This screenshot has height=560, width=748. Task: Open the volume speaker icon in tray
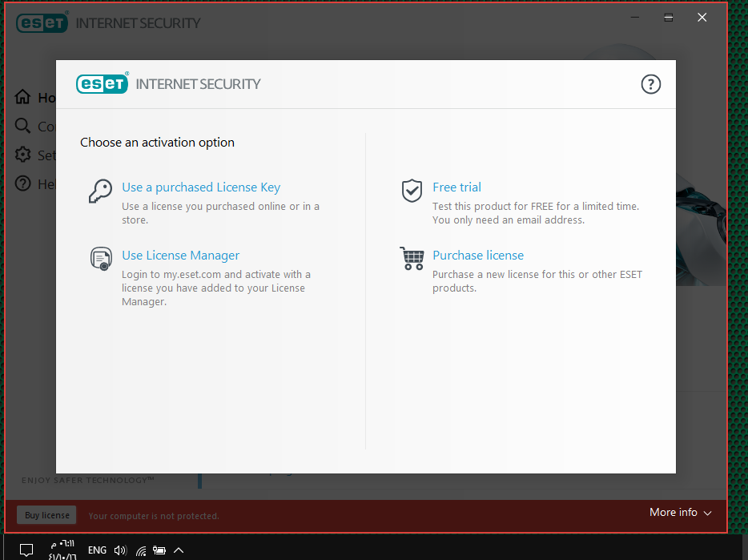pyautogui.click(x=120, y=550)
